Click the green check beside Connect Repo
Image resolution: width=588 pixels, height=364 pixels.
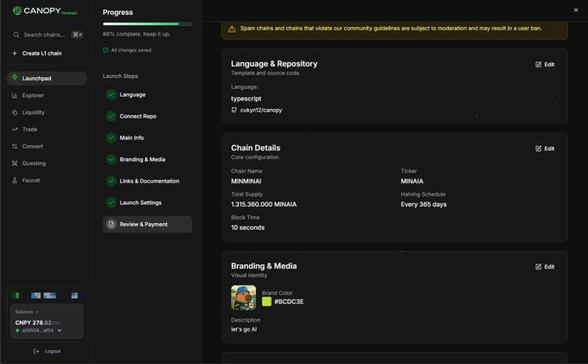[x=111, y=116]
